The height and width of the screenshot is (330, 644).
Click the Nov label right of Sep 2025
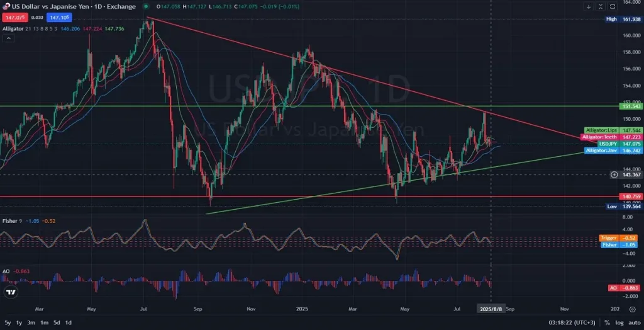pos(564,309)
